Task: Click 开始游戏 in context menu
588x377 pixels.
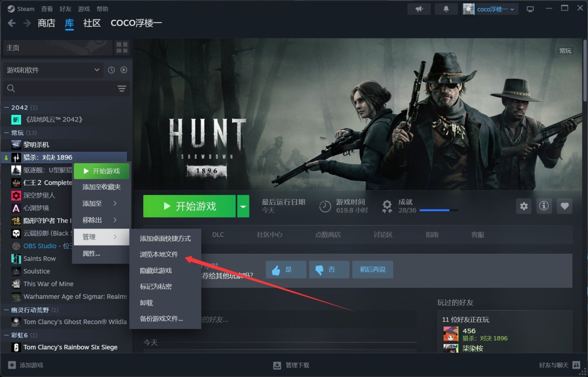Action: (x=102, y=171)
